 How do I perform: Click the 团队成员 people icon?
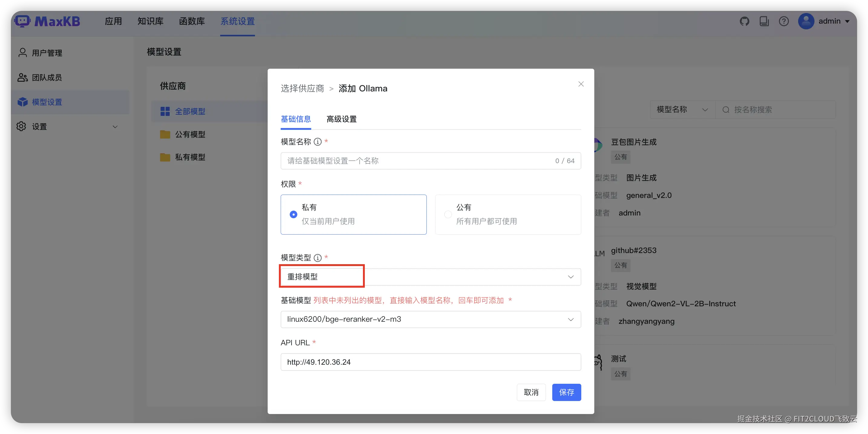tap(22, 77)
